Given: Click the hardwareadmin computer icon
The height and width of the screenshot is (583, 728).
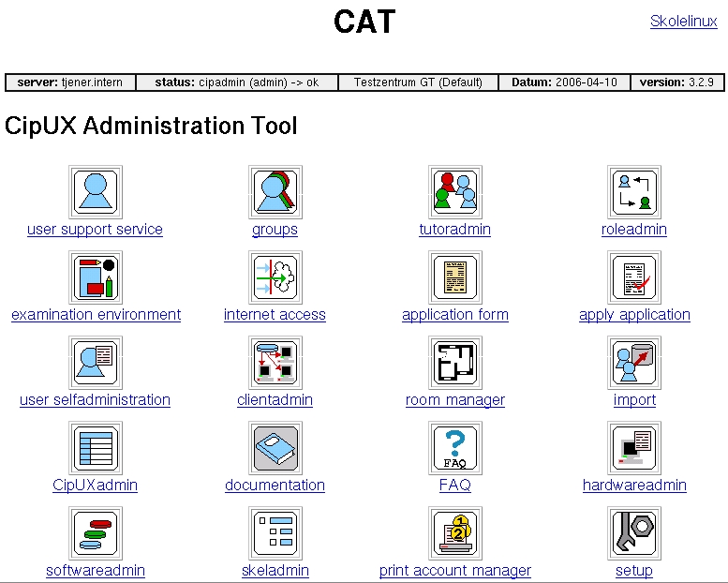Looking at the screenshot, I should pyautogui.click(x=634, y=448).
